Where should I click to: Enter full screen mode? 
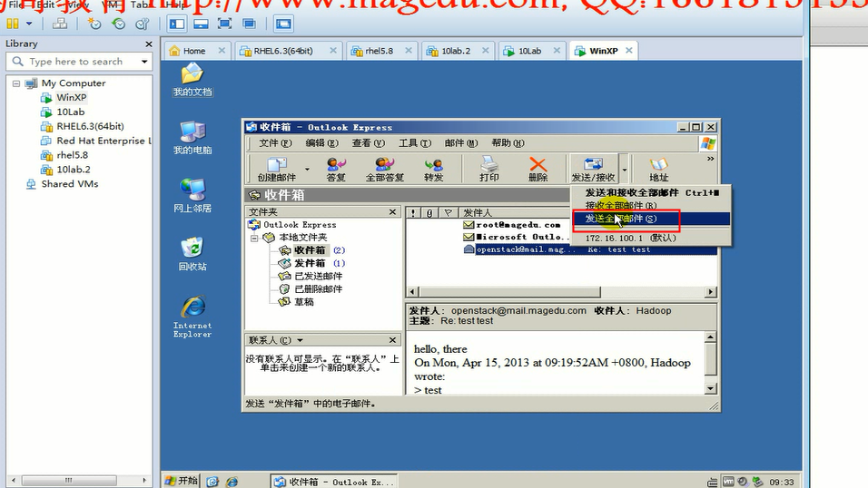225,24
